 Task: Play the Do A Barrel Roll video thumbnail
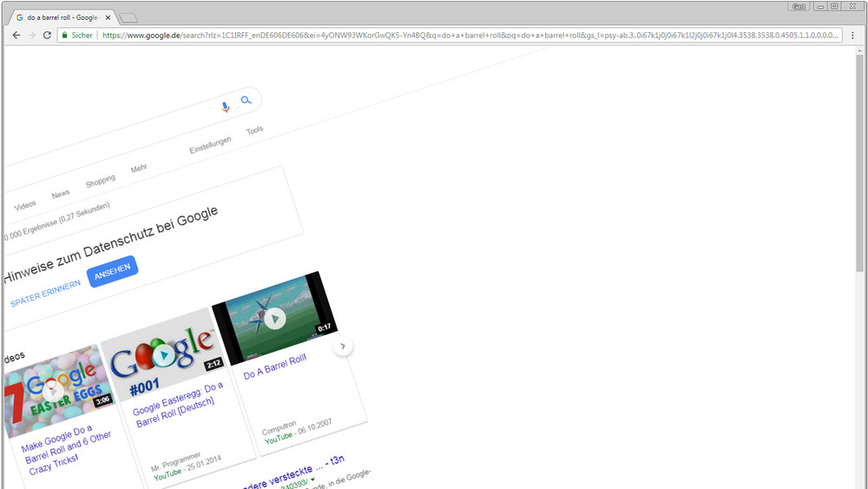tap(274, 318)
